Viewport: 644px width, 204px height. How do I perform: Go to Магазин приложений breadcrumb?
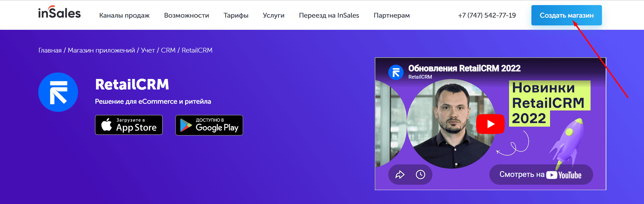point(101,50)
